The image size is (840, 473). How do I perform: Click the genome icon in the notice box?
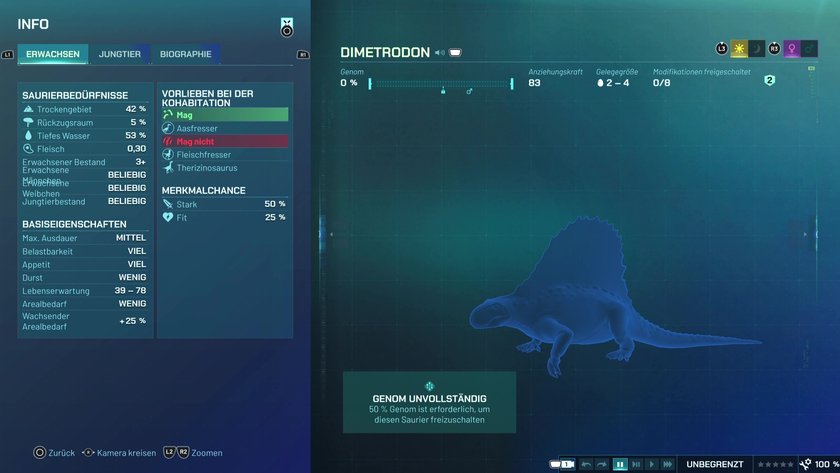pyautogui.click(x=429, y=386)
